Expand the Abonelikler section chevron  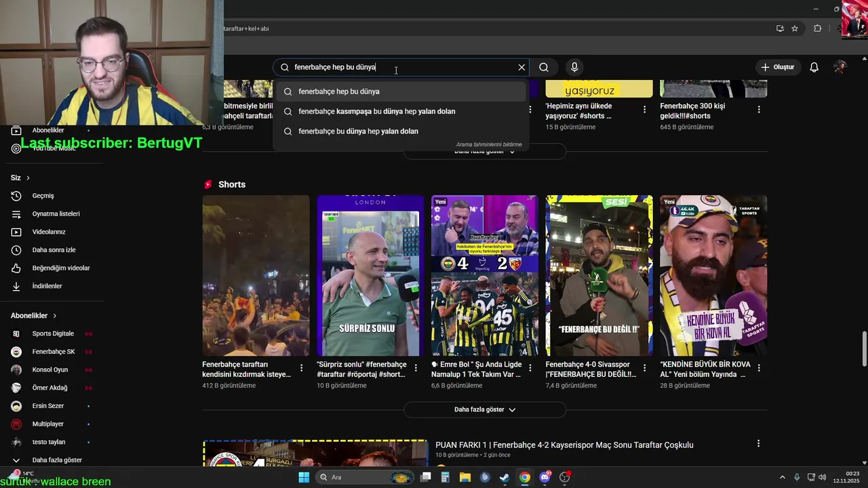55,316
